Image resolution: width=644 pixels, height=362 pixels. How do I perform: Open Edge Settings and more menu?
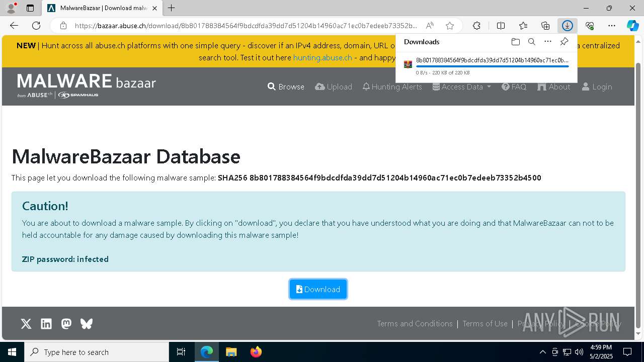tap(612, 26)
